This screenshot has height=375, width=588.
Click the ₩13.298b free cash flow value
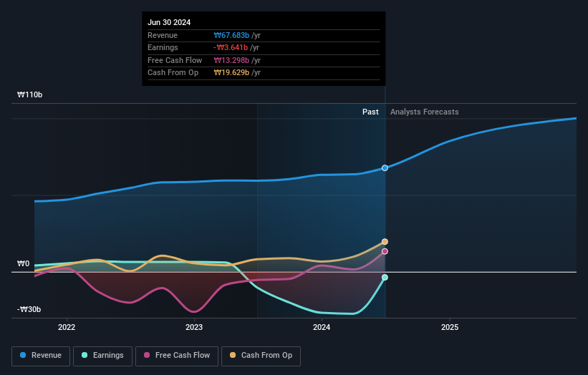(x=231, y=60)
